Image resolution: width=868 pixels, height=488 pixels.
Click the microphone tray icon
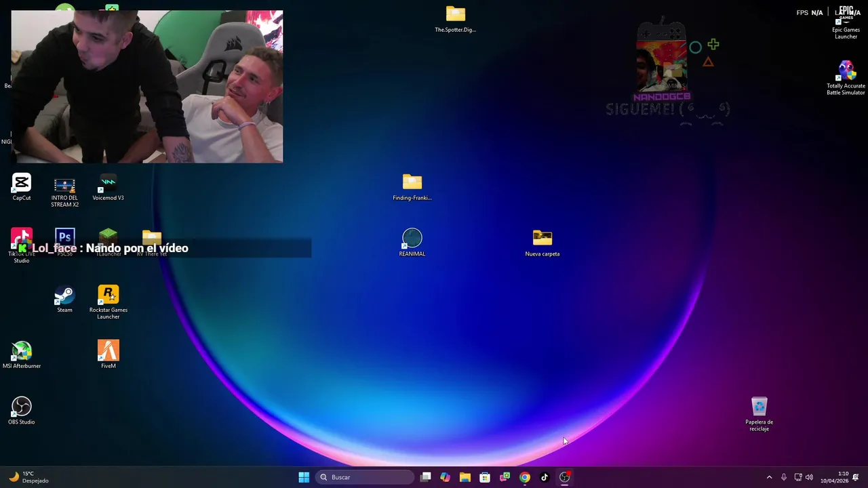784,477
